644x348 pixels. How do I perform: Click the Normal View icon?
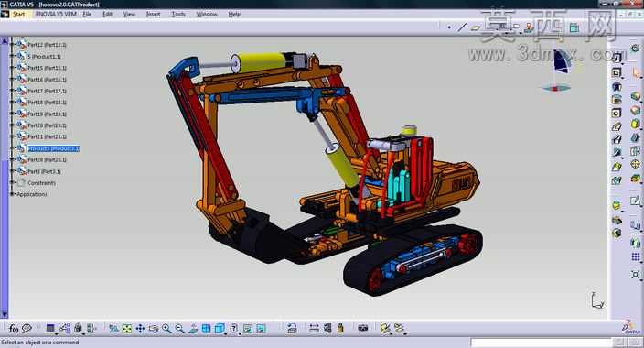click(193, 328)
